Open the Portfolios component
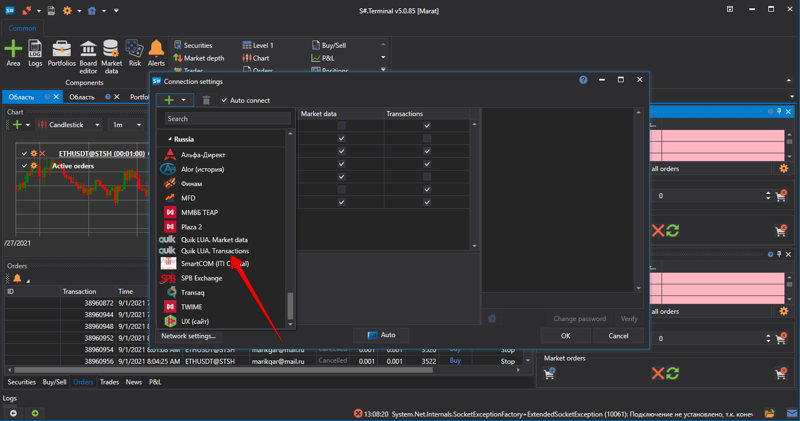This screenshot has width=800, height=421. coord(62,54)
